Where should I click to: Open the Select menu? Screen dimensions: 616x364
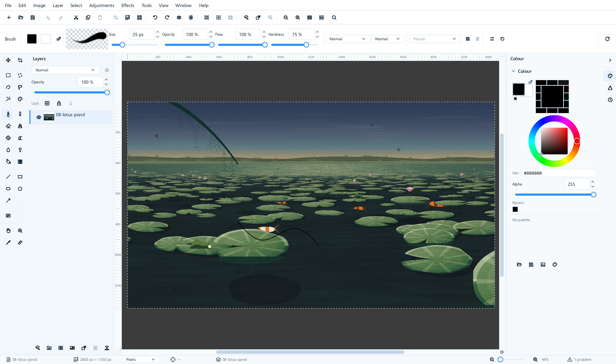click(76, 5)
